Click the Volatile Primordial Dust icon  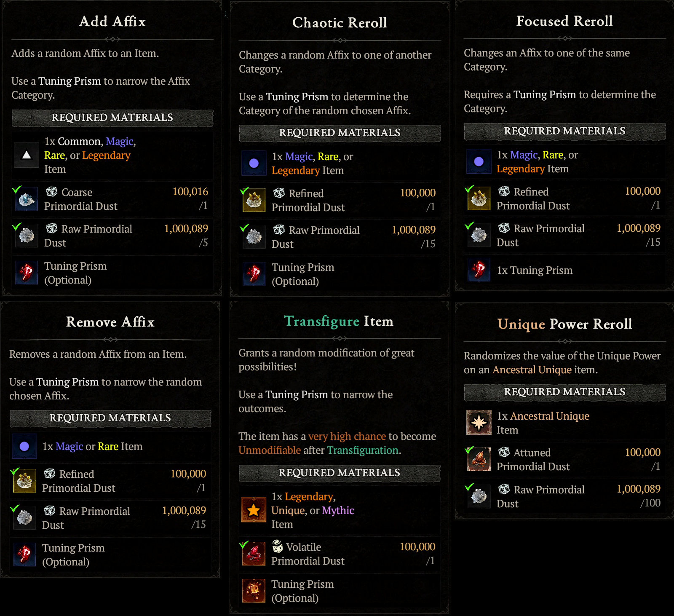click(254, 554)
